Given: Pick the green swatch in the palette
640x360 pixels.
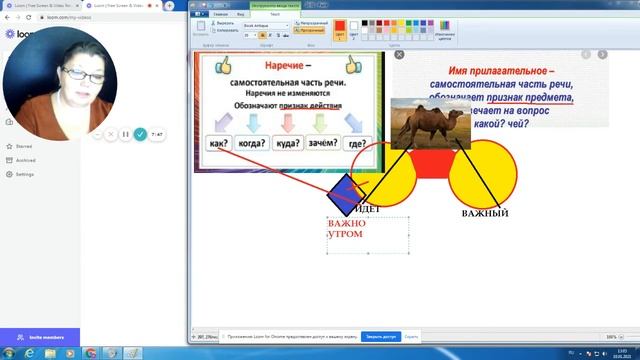Looking at the screenshot, I should click(x=409, y=23).
